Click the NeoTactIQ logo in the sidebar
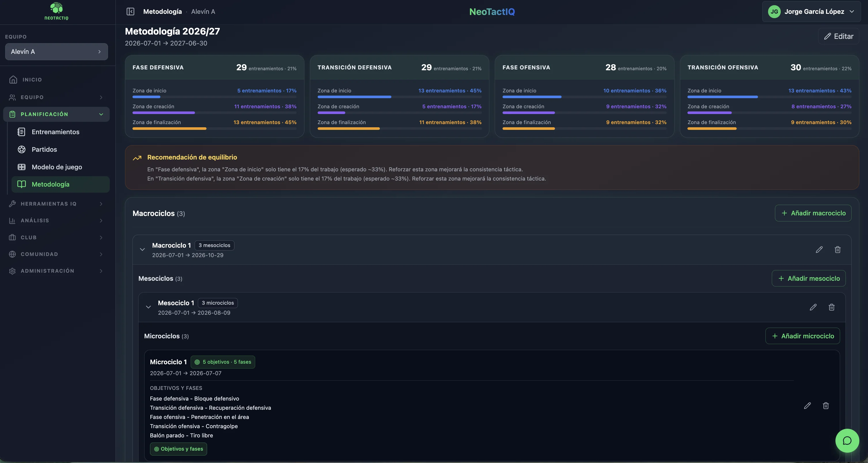The image size is (868, 463). (56, 12)
